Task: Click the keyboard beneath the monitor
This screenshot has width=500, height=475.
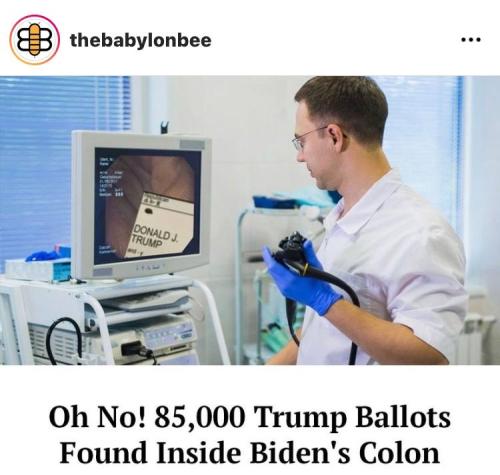Action: pos(148,300)
